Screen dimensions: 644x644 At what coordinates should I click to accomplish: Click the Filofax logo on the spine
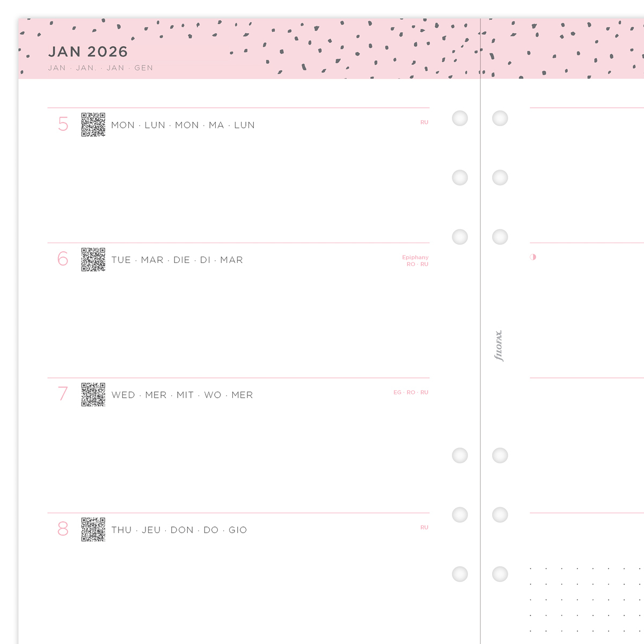499,346
